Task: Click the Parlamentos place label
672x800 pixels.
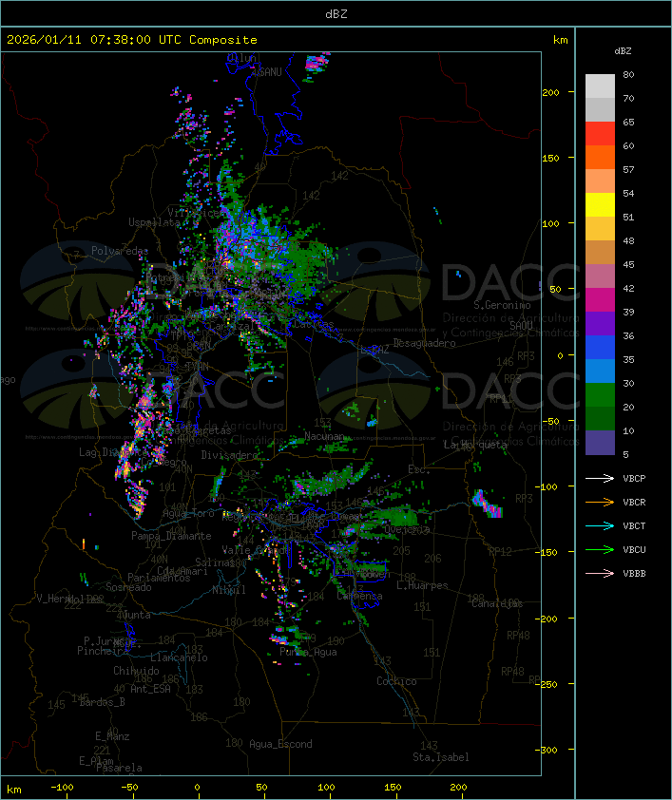Action: tap(159, 578)
